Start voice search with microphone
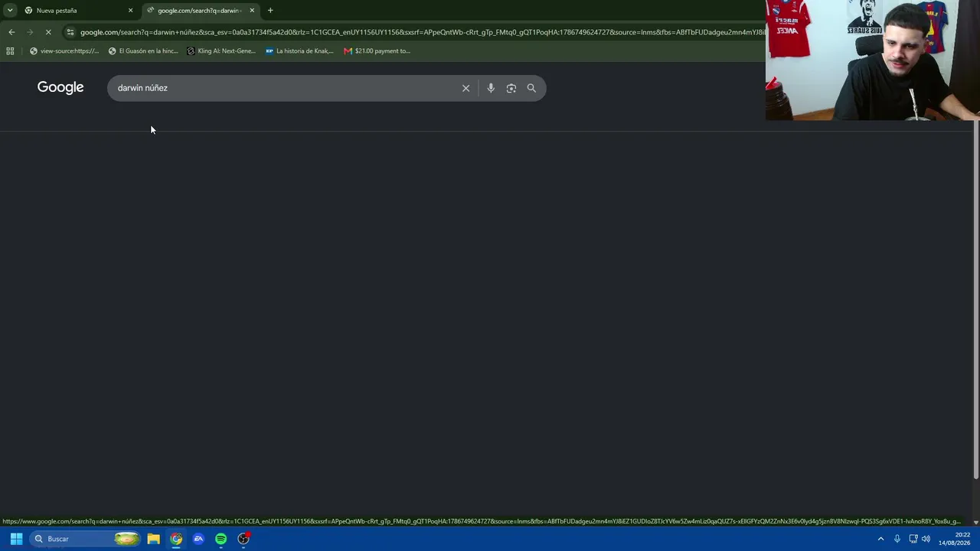Viewport: 980px width, 551px height. [491, 88]
